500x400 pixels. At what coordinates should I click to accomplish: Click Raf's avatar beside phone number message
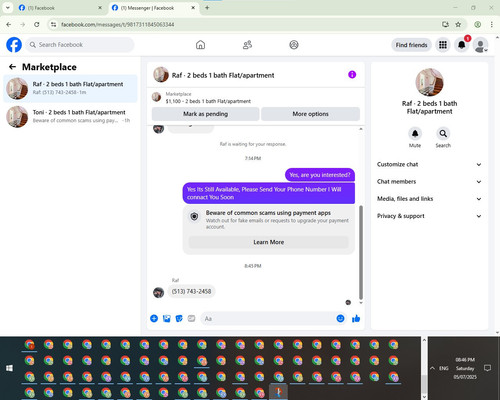(158, 292)
